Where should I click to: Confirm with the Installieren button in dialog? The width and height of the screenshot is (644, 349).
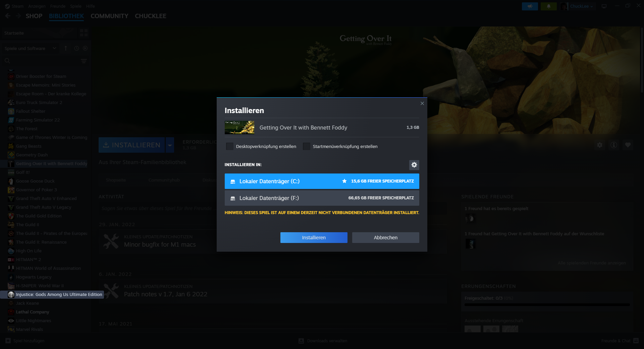pos(314,238)
